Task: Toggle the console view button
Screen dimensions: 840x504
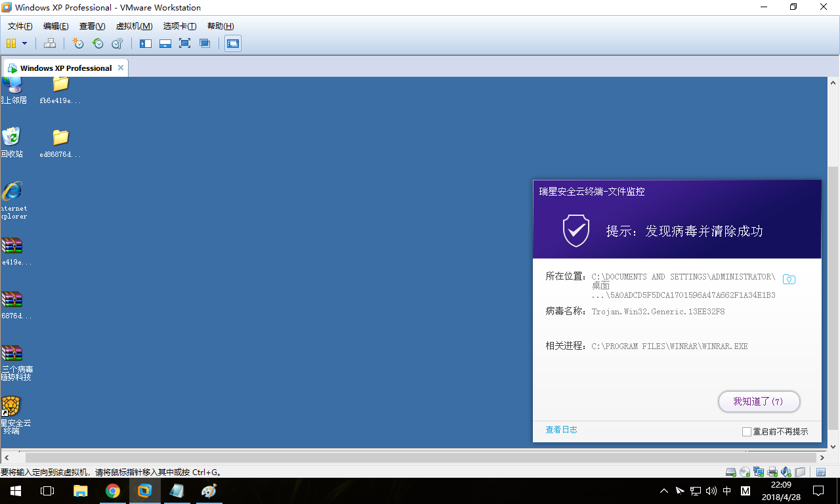Action: coord(233,43)
